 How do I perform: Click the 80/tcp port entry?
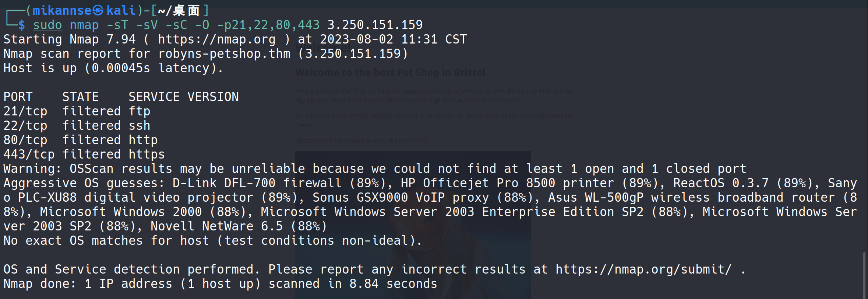tap(25, 140)
